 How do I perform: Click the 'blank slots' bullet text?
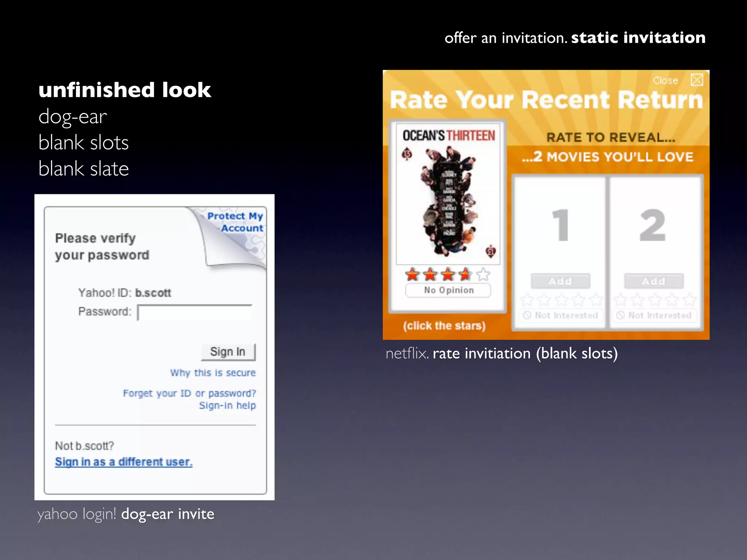coord(84,143)
